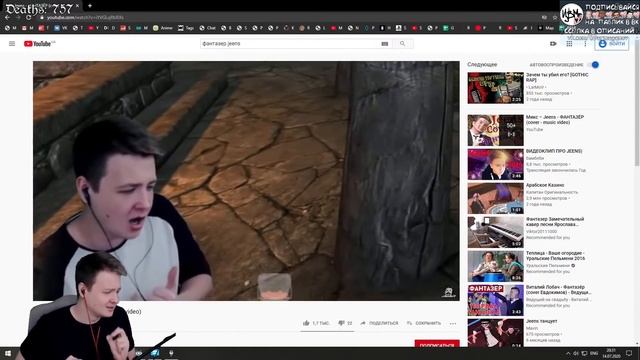Open the 'VK' bookmark in bookmarks bar
Image resolution: width=640 pixels, height=360 pixels.
click(x=61, y=28)
